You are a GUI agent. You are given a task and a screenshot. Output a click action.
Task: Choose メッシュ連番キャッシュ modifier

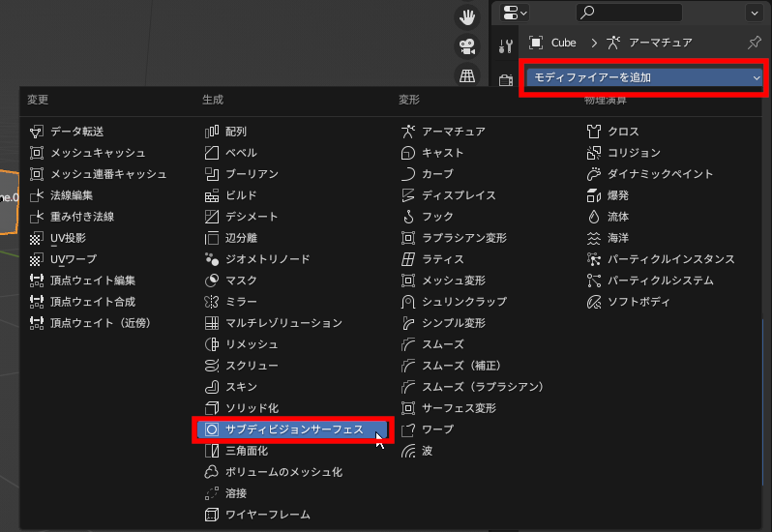click(98, 174)
